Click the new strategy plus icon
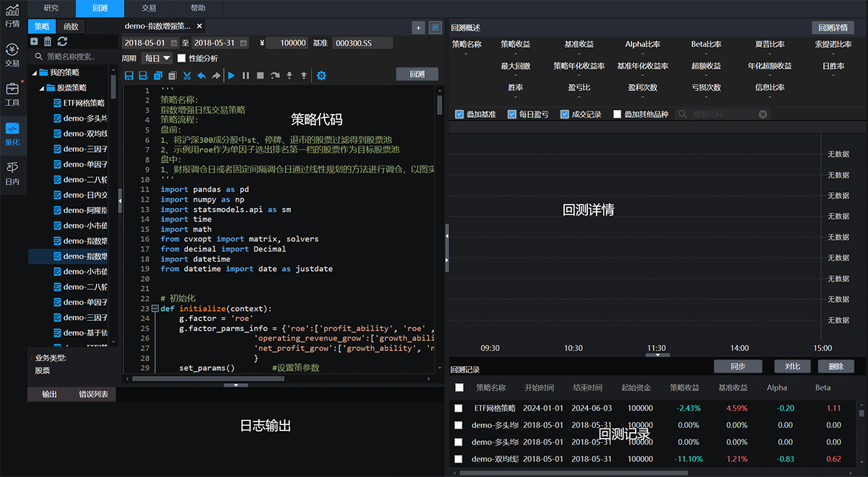Viewport: 868px width, 477px height. click(34, 41)
